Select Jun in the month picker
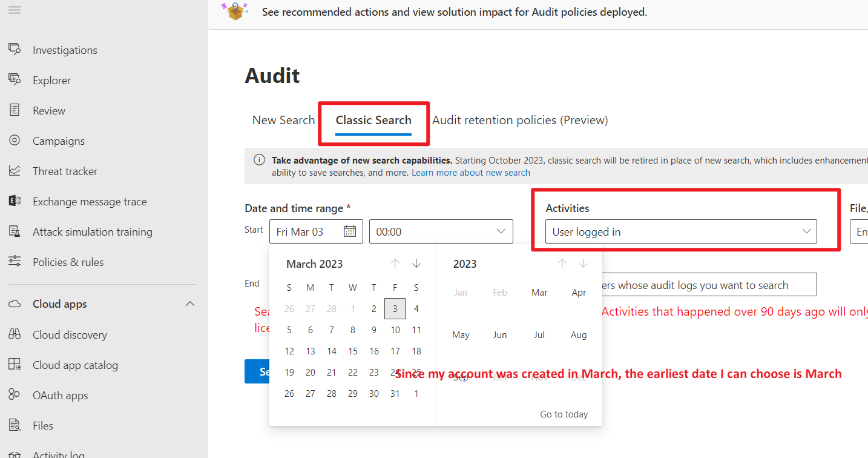The image size is (868, 458). tap(500, 335)
